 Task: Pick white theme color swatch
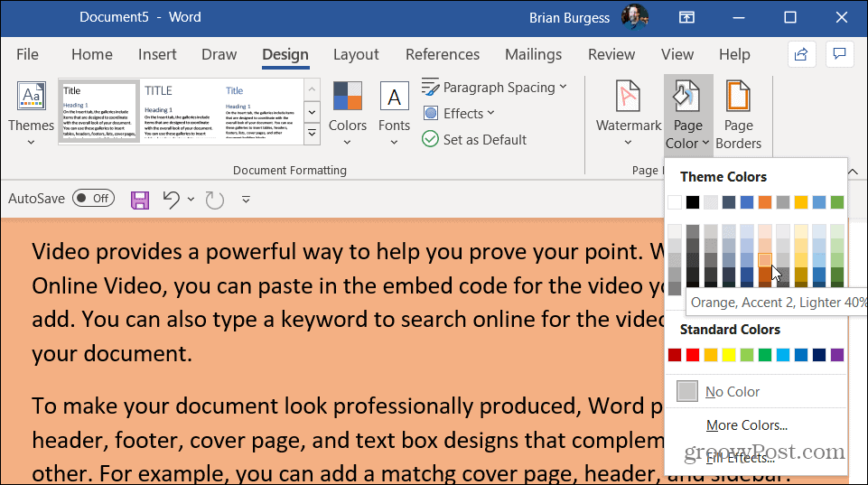(675, 202)
